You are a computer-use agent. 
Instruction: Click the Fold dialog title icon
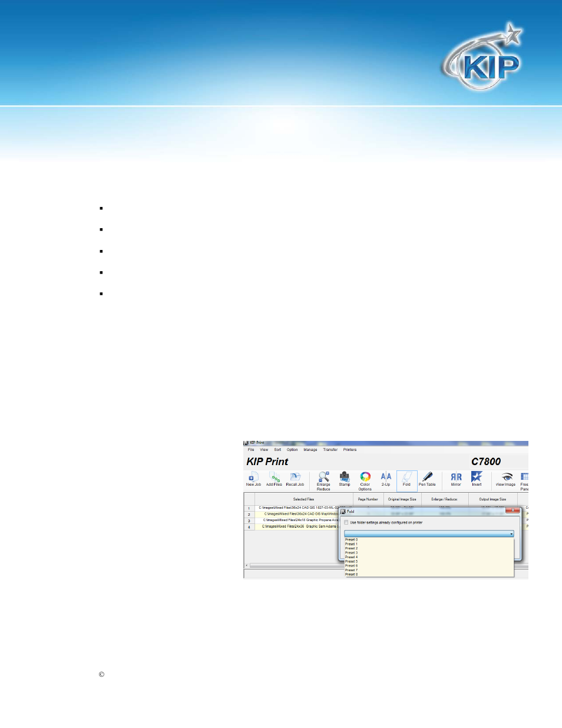(x=343, y=512)
